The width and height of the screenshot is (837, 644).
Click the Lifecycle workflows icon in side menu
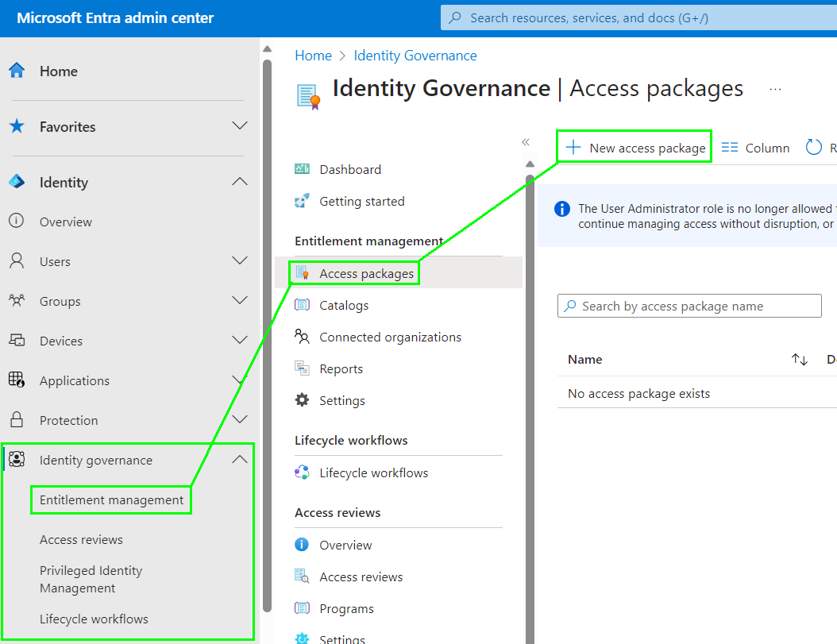tap(302, 472)
